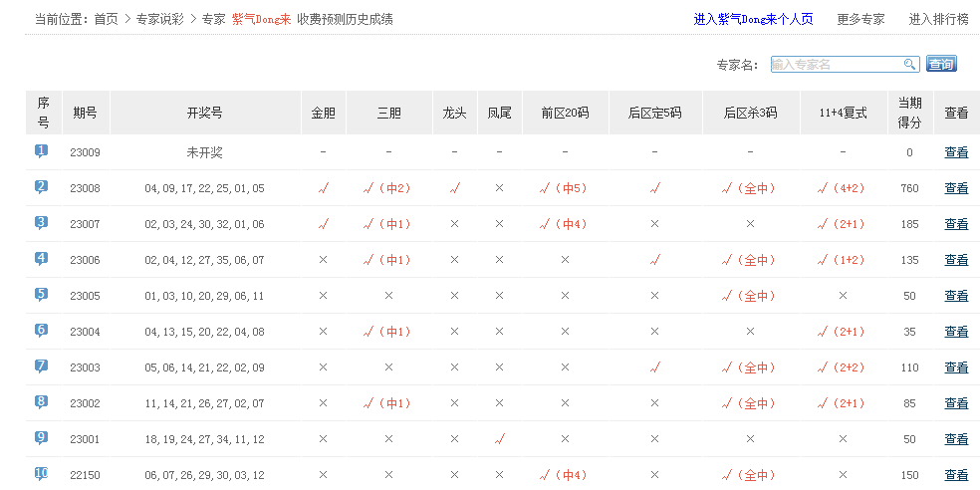Click rank badge number 2 icon
980x490 pixels.
42,187
